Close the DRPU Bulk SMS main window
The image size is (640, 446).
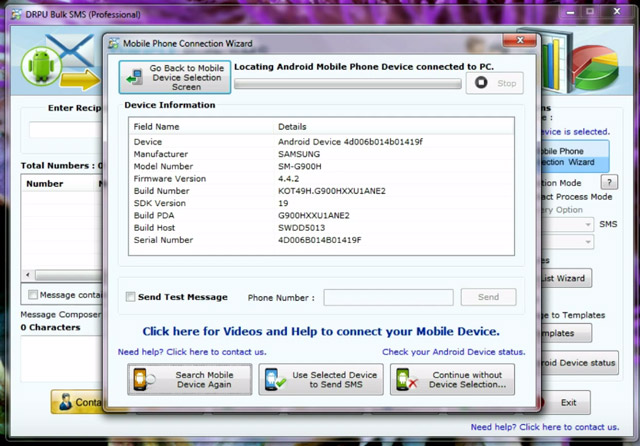point(617,11)
